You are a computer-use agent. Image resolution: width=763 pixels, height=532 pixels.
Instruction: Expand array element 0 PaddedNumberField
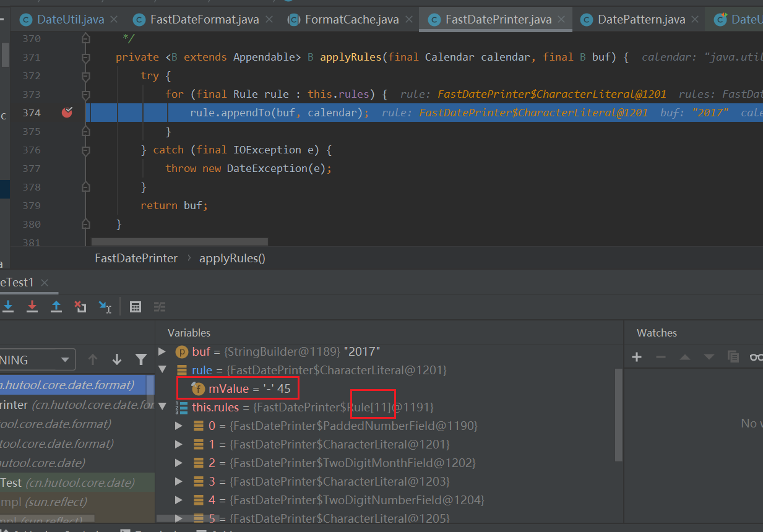tap(179, 426)
